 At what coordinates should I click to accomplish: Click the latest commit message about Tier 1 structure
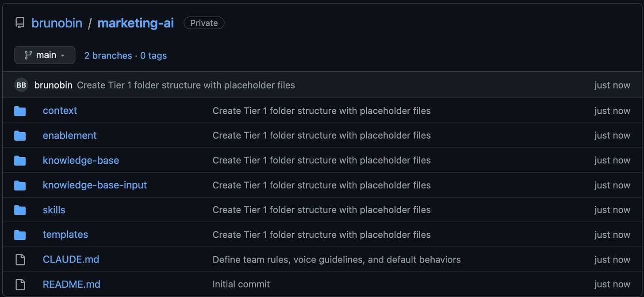coord(186,85)
